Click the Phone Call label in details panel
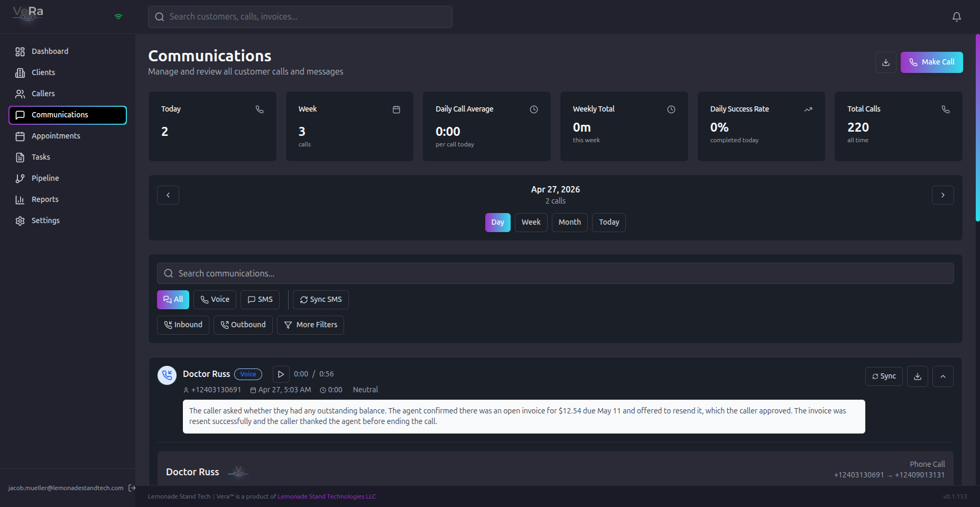 point(927,464)
